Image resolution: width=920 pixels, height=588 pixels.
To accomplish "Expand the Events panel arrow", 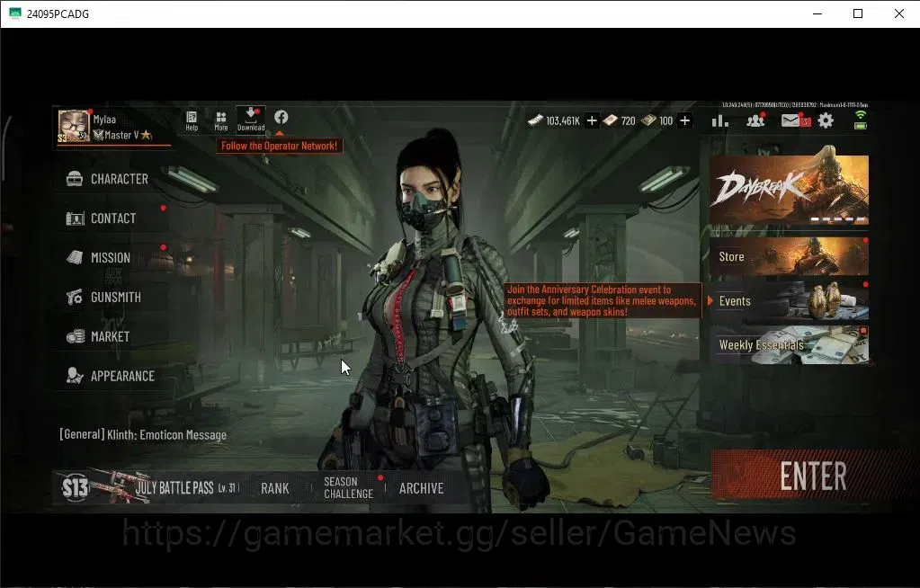I will (x=710, y=301).
